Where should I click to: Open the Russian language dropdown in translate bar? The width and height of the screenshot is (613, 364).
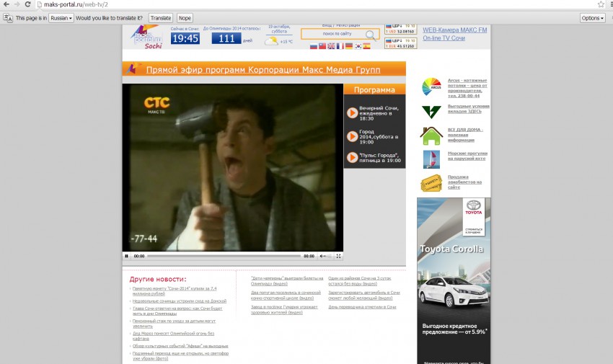[61, 18]
